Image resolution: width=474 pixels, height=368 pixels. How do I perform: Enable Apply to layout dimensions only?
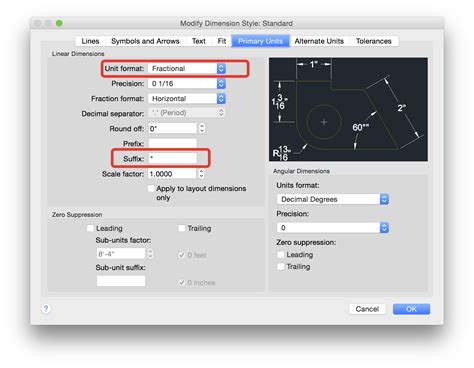(x=151, y=188)
